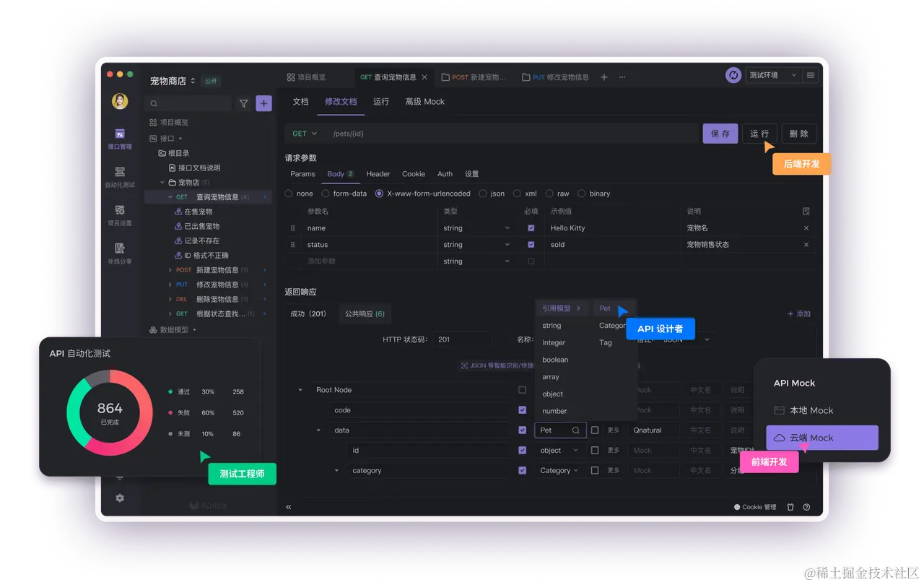
Task: Uncheck the required checkbox for the name parameter
Action: (531, 227)
